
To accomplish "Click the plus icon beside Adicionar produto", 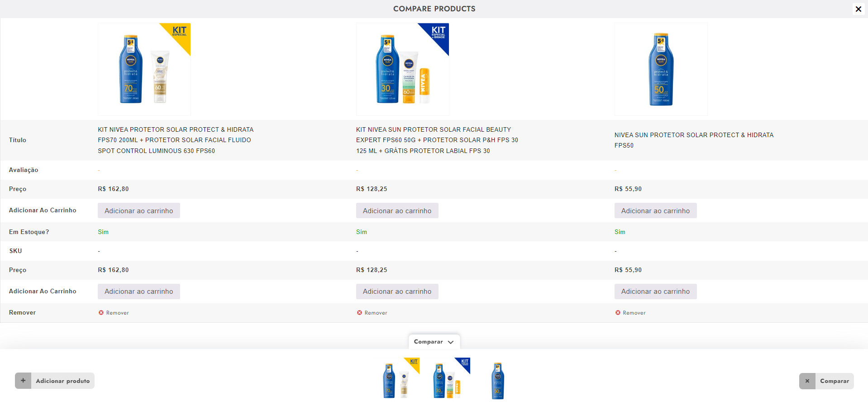I will point(23,381).
